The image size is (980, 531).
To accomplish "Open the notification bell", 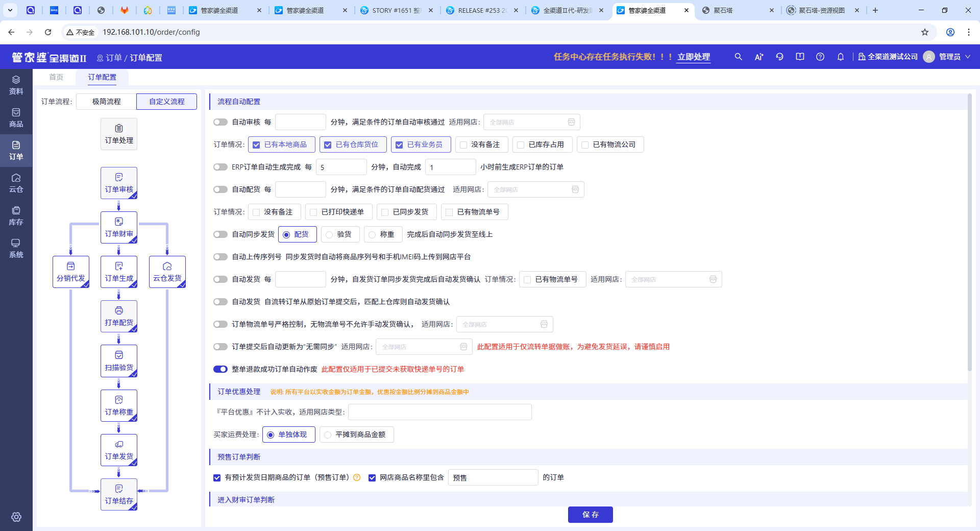I will (841, 57).
